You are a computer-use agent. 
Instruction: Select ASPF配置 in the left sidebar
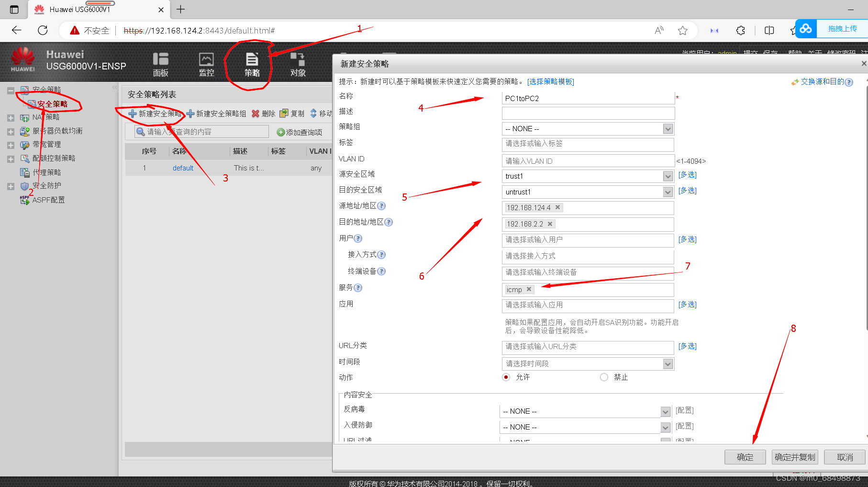pos(47,200)
